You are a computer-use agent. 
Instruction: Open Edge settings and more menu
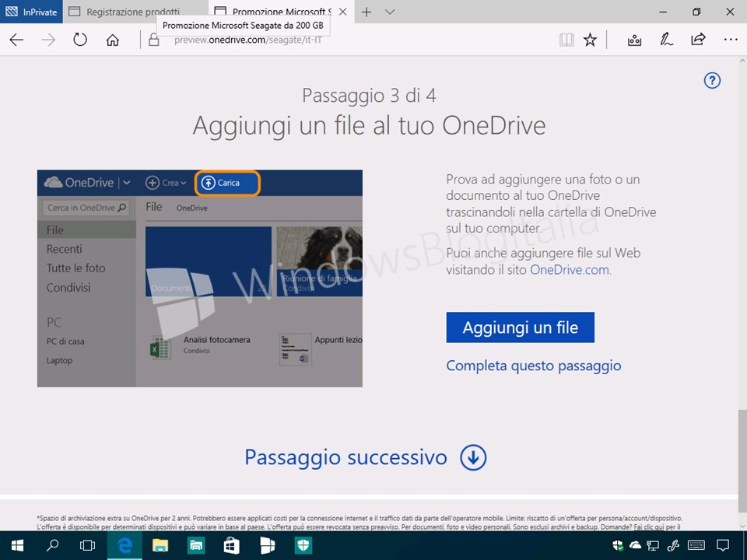pyautogui.click(x=731, y=40)
